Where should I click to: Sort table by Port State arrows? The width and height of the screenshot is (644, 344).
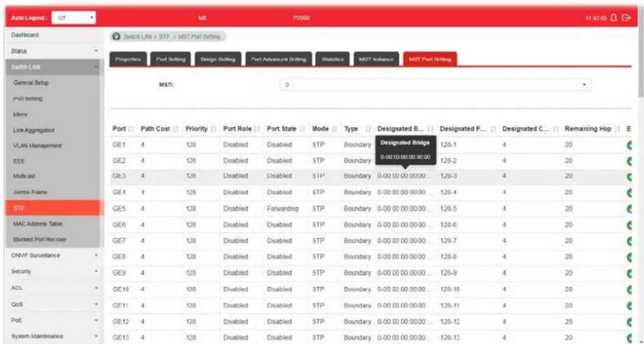tap(301, 129)
